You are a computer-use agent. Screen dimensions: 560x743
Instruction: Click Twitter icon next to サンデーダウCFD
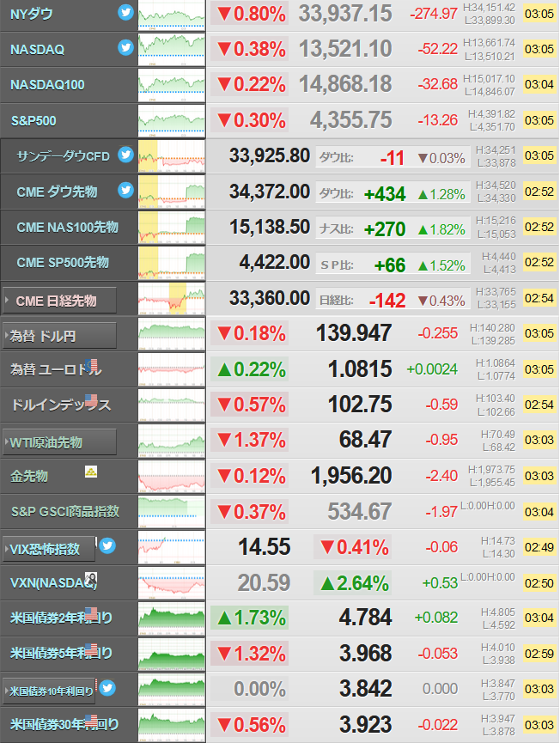[125, 155]
